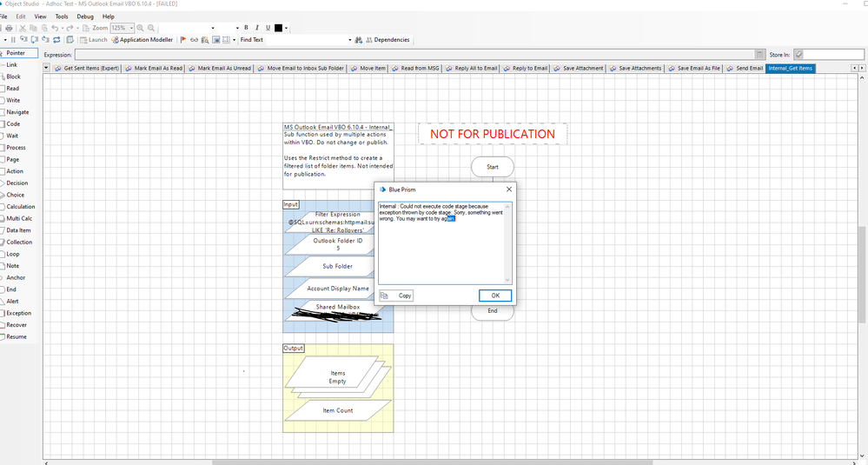Screen dimensions: 868x465
Task: Click the glasses watch icon
Action: (x=195, y=40)
